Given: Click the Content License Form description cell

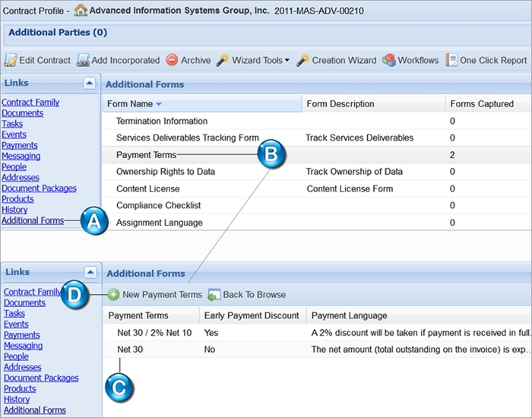Looking at the screenshot, I should coord(350,188).
